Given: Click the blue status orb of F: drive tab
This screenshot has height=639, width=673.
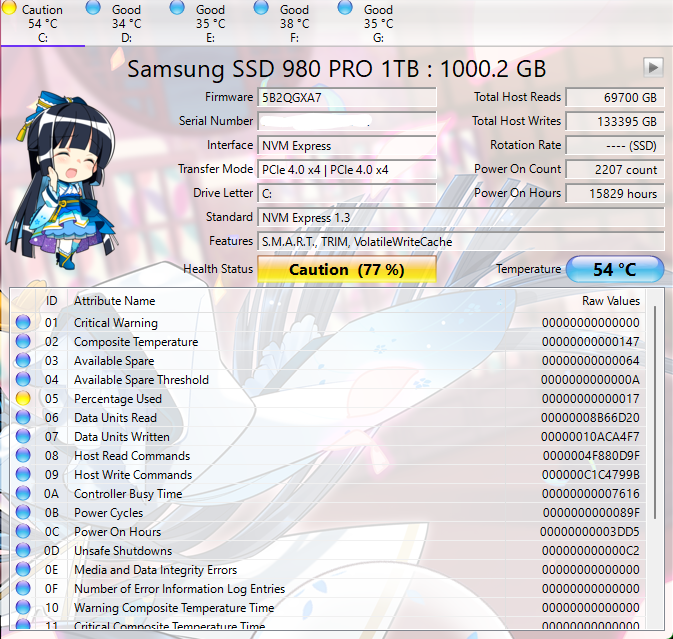Looking at the screenshot, I should tap(261, 7).
